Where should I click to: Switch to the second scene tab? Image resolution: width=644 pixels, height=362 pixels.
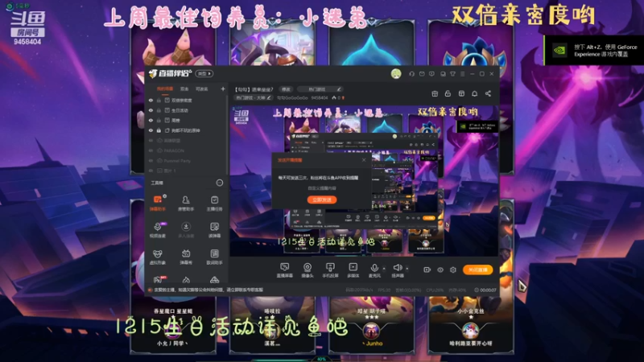coord(184,89)
